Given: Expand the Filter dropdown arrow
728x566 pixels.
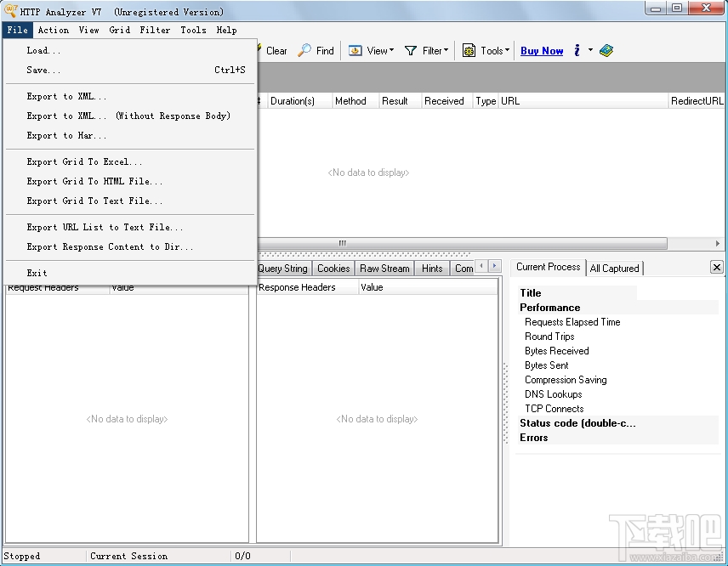Looking at the screenshot, I should [x=446, y=51].
